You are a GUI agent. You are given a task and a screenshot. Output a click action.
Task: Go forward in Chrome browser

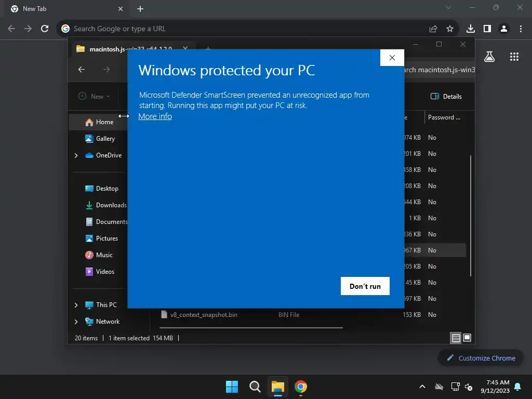28,29
